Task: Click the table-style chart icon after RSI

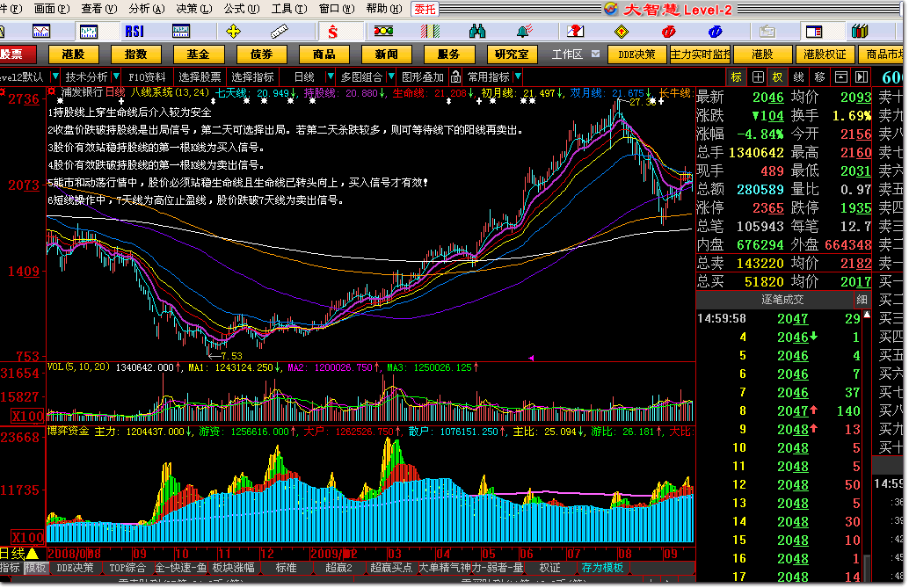Action: pos(181,32)
